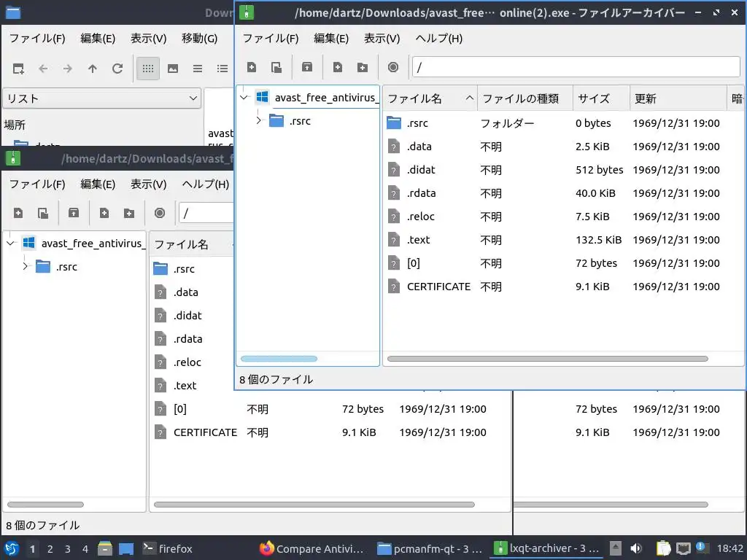
Task: Click network monitor icon in system tray
Action: 683,548
